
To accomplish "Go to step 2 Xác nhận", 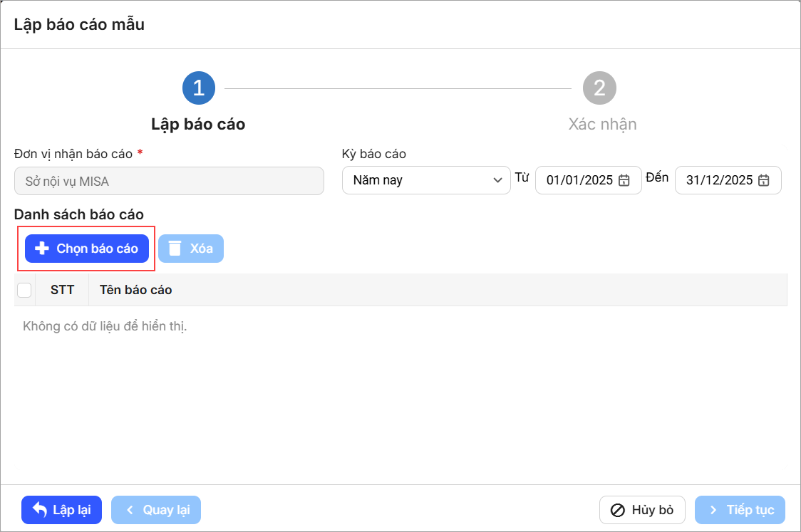I will [599, 88].
